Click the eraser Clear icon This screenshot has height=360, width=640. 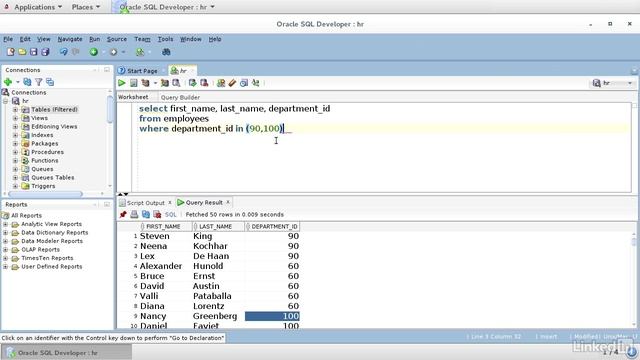tap(232, 83)
